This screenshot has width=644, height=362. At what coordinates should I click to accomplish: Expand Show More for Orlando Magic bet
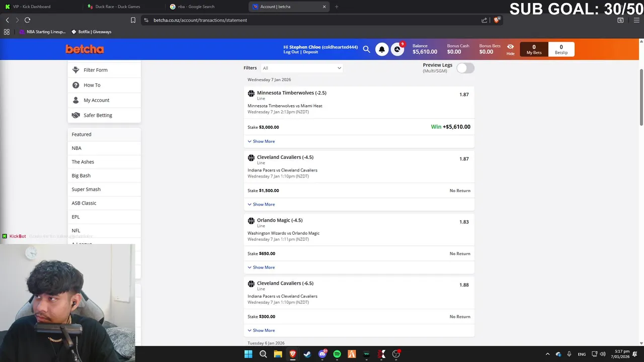(x=261, y=267)
